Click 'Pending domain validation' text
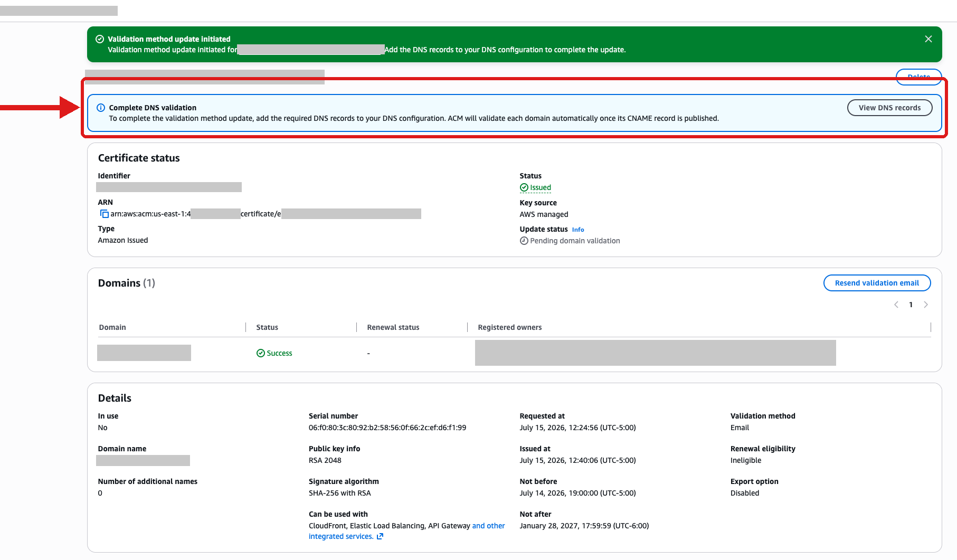 [575, 241]
